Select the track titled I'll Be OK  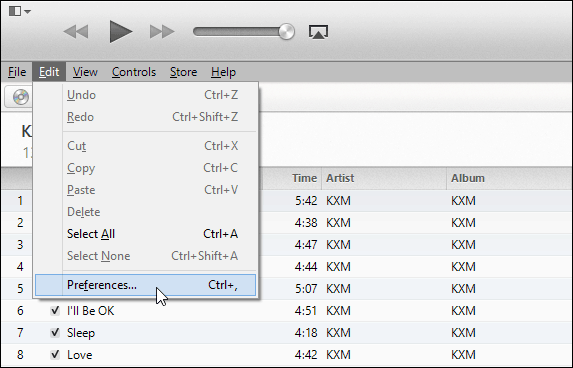pyautogui.click(x=91, y=311)
